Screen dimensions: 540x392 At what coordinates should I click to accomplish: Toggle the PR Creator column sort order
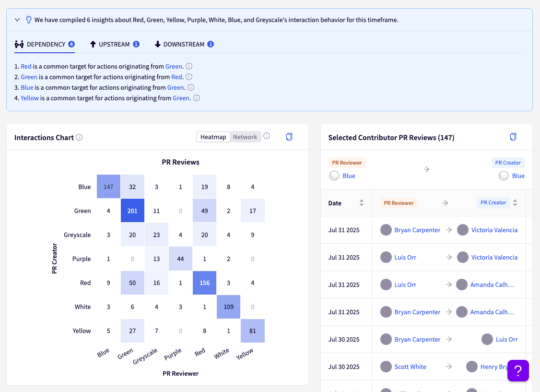pos(515,202)
